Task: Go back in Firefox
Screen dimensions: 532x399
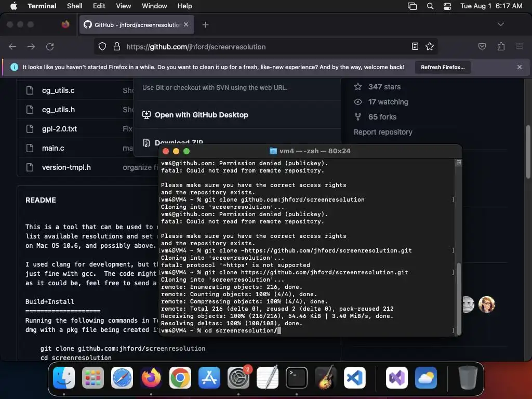Action: [x=12, y=47]
